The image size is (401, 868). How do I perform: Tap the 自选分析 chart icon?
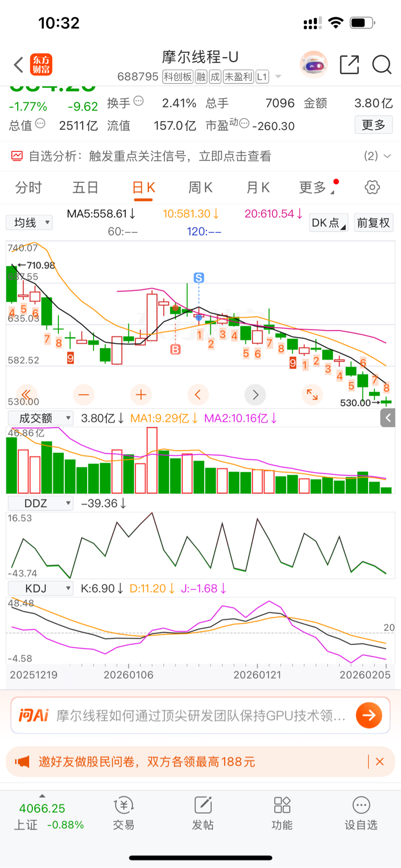tap(17, 156)
